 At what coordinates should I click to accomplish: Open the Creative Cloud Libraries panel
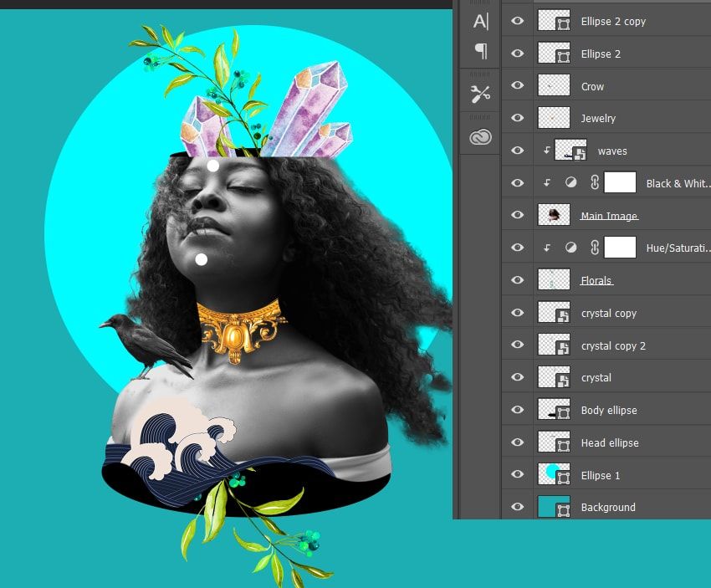(480, 137)
